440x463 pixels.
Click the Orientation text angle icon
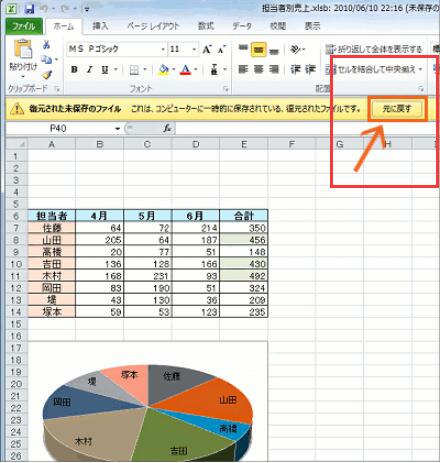[295, 50]
